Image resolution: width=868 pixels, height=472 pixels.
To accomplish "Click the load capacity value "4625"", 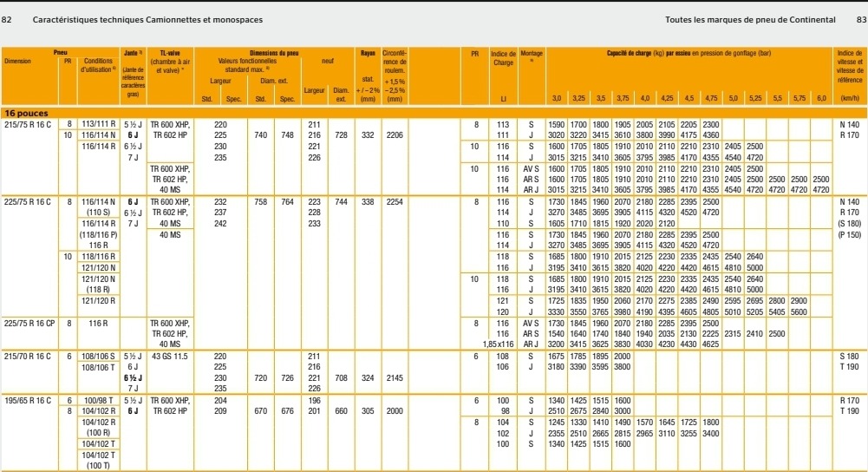I will coord(711,344).
